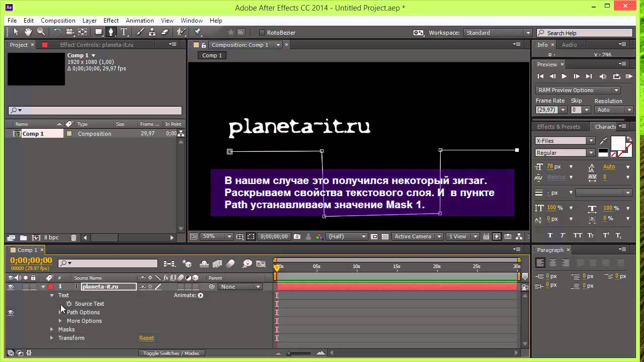Expand the Masks property group
Screen dimensions: 644x362
(52, 329)
